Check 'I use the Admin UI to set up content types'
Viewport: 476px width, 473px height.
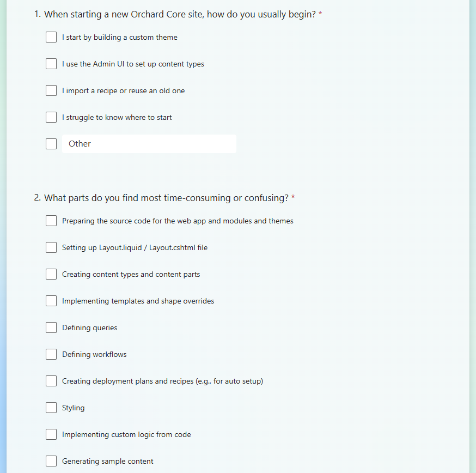click(51, 64)
